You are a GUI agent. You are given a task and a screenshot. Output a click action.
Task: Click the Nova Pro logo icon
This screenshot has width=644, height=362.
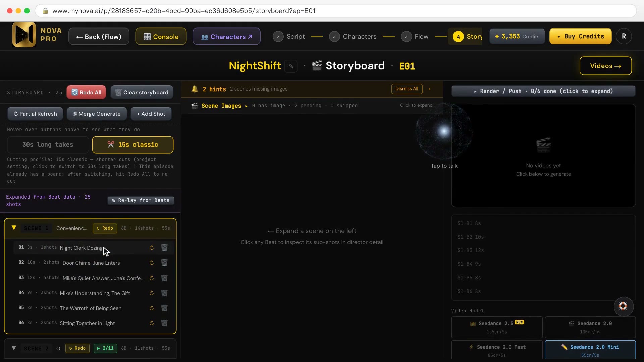[x=24, y=35]
